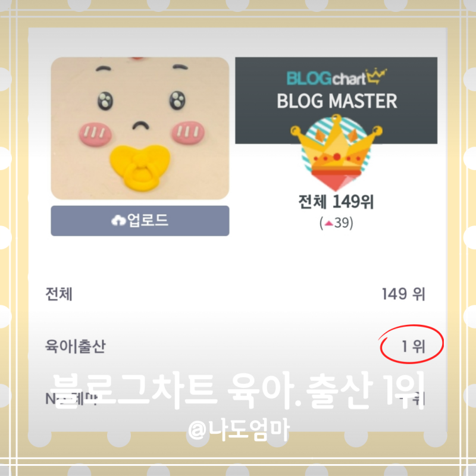476x476 pixels.
Task: Select the N 테마 row label
Action: [x=71, y=399]
